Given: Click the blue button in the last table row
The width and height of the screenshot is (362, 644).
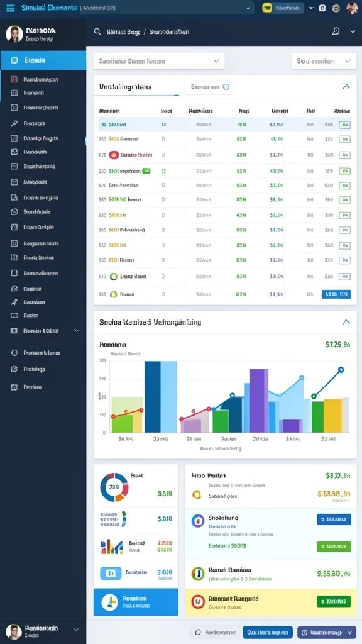Looking at the screenshot, I should [x=336, y=294].
